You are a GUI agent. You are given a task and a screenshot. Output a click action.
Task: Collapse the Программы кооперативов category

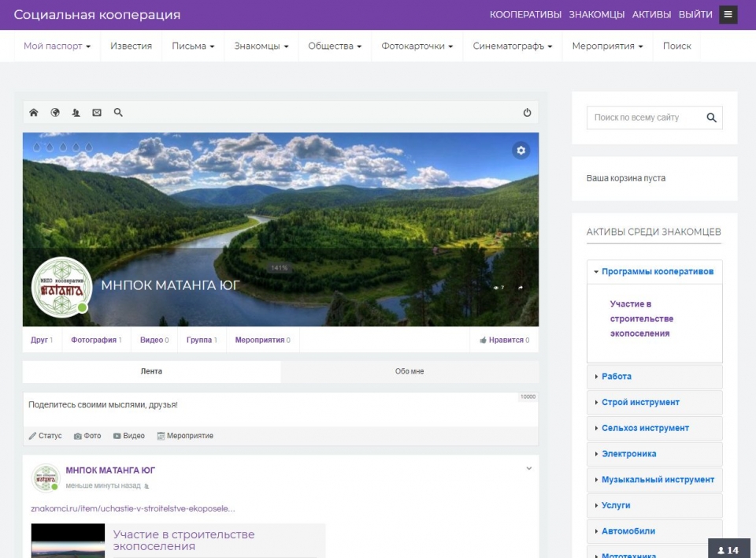(x=654, y=272)
